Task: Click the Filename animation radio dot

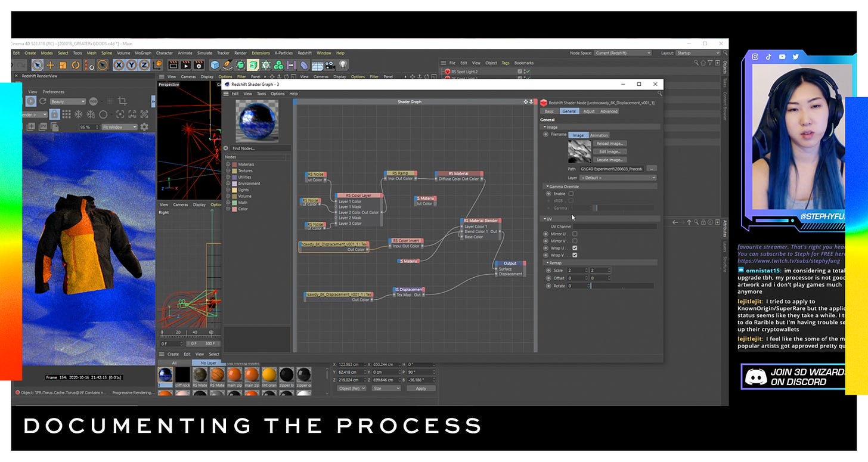Action: [x=545, y=135]
